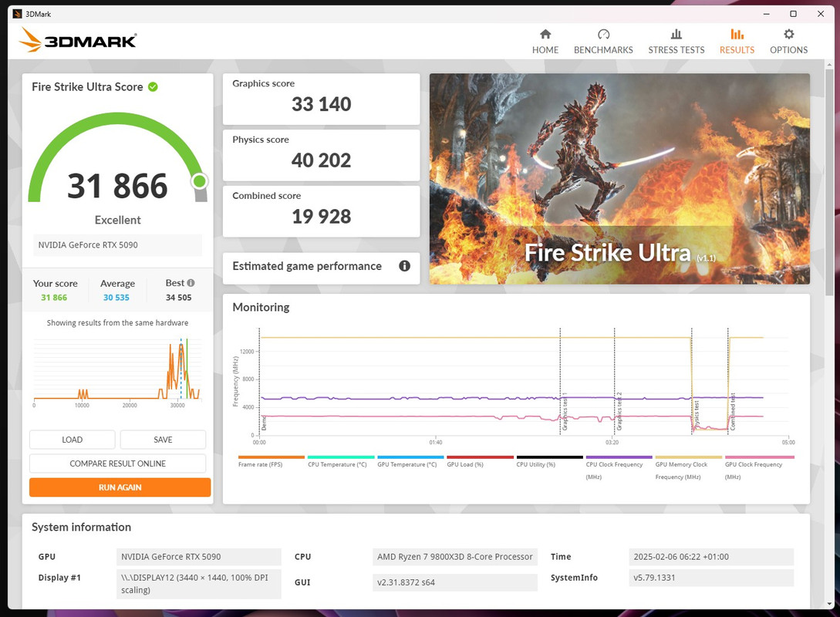Screen dimensions: 840x617
Task: Click the Physics score value 40 202
Action: point(321,160)
